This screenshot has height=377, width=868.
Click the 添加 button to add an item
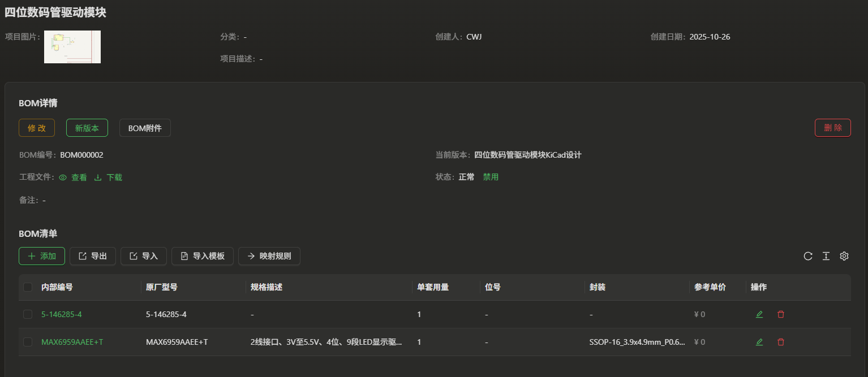coord(42,256)
